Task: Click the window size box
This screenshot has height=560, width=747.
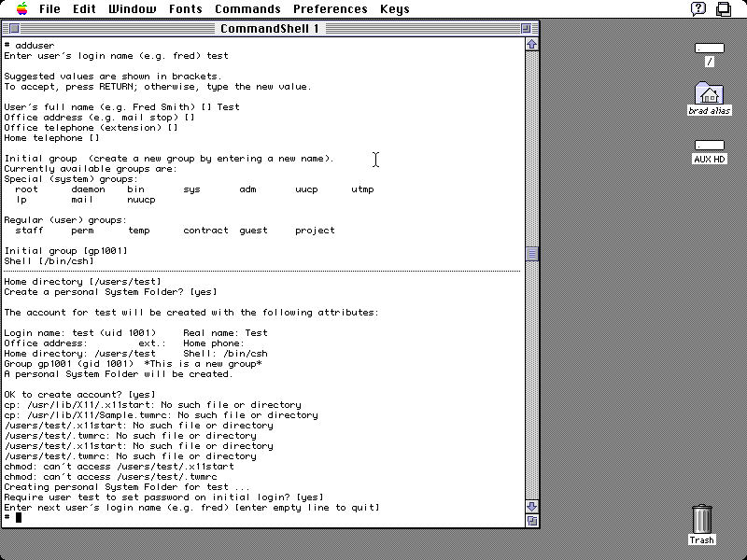Action: [x=531, y=521]
